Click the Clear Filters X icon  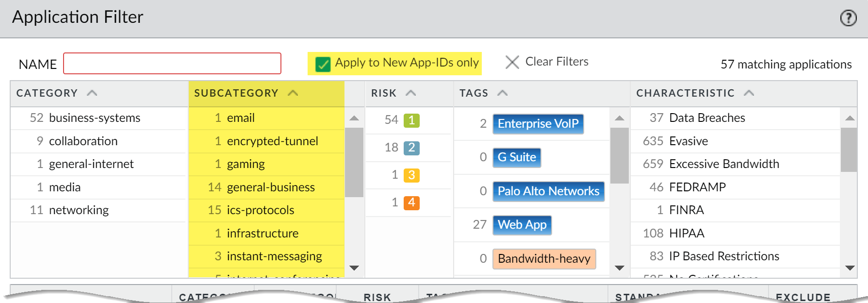click(512, 62)
